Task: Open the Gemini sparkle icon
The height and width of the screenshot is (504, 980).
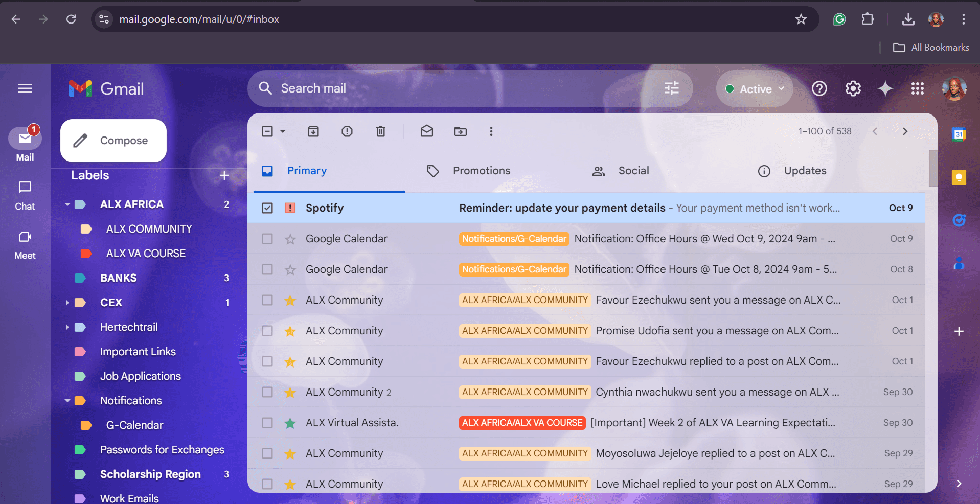Action: tap(885, 88)
